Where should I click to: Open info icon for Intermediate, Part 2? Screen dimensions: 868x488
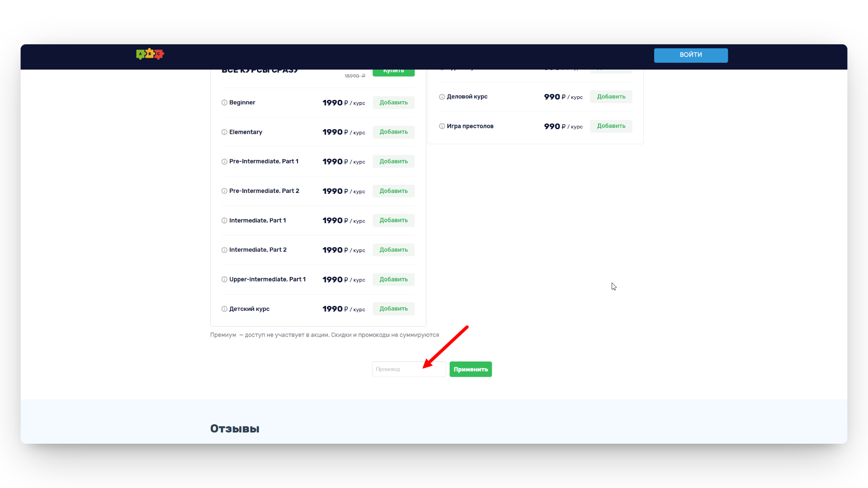[x=224, y=250]
